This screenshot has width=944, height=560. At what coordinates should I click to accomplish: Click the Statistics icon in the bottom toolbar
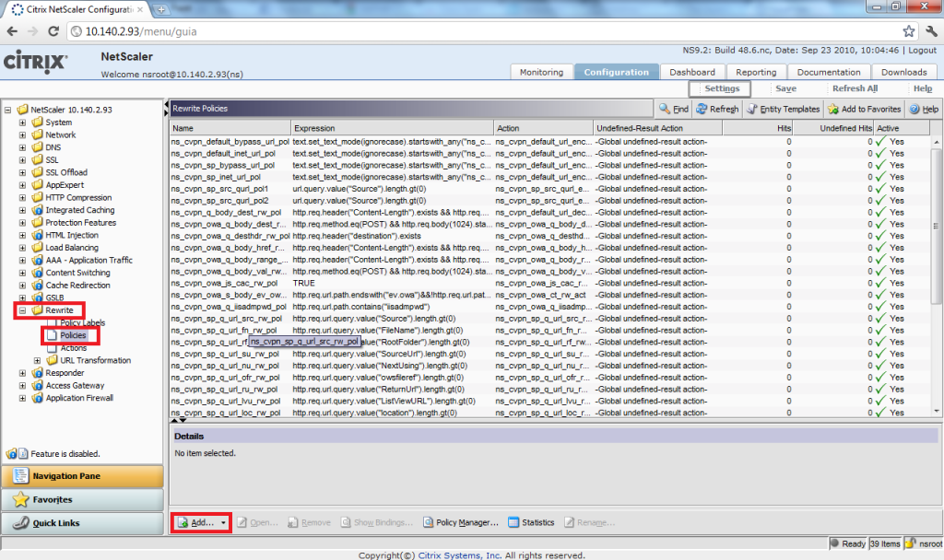coord(513,523)
